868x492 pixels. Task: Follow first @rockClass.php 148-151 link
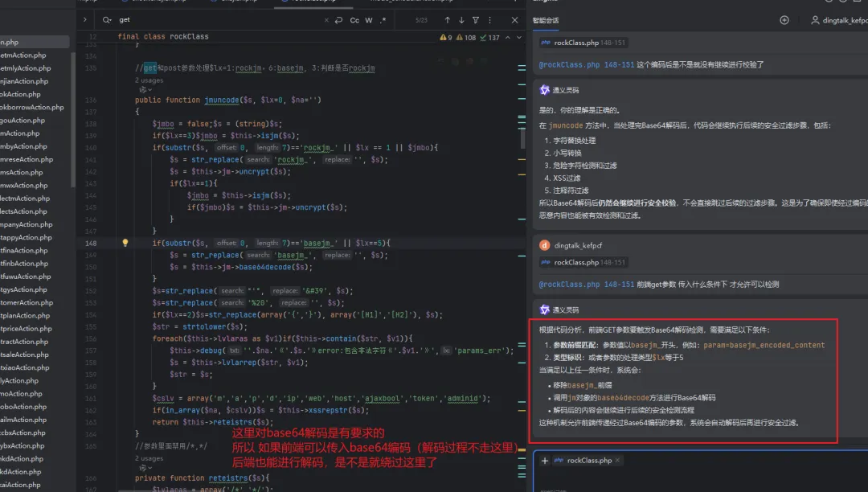[587, 65]
